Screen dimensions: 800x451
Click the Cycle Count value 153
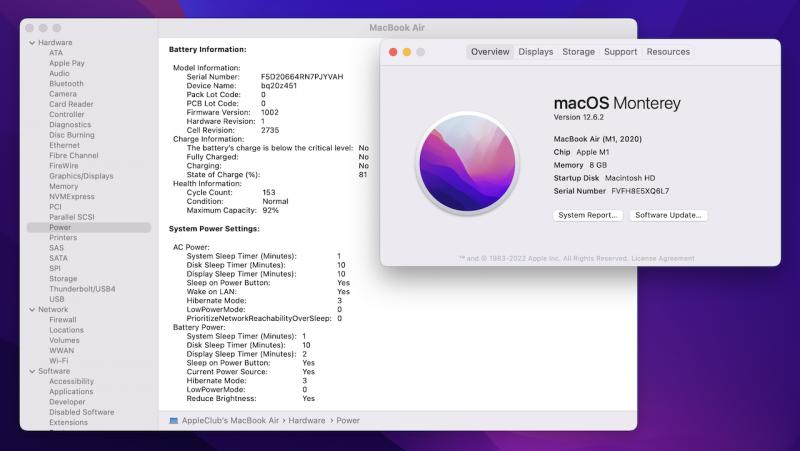269,193
